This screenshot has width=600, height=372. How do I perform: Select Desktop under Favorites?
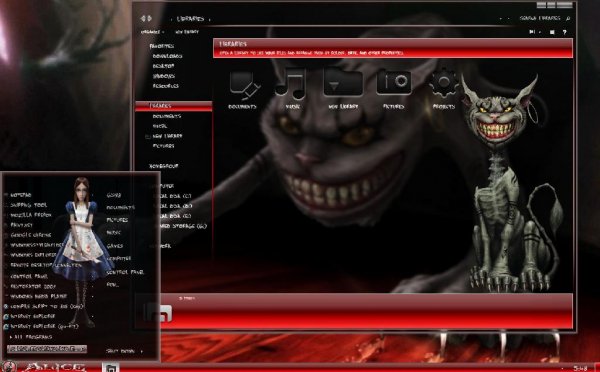pyautogui.click(x=163, y=66)
